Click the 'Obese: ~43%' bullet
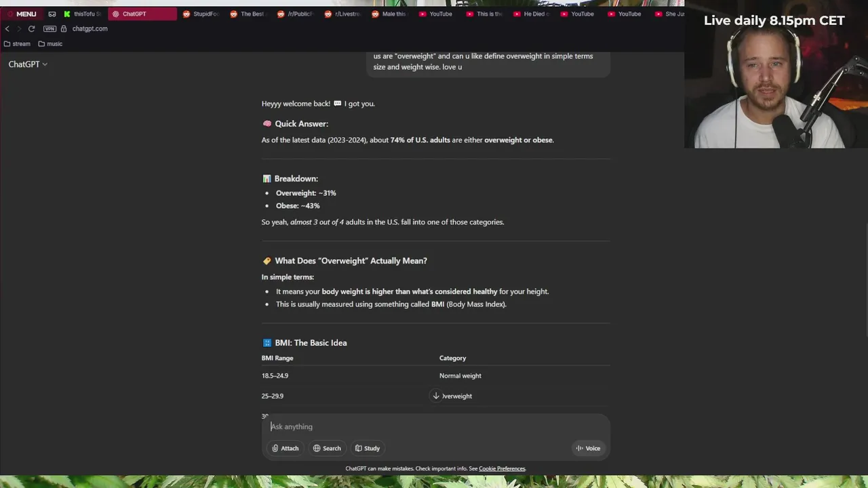868x488 pixels. point(298,205)
